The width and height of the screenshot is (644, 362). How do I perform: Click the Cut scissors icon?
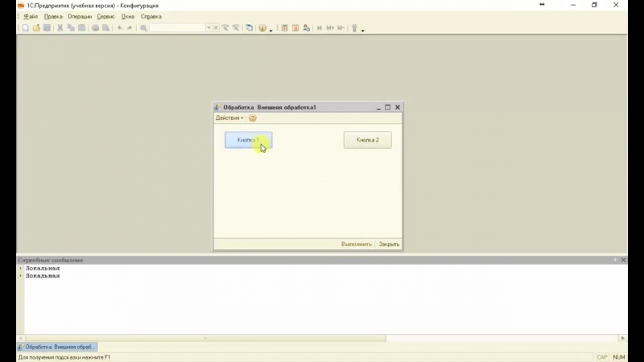(60, 28)
